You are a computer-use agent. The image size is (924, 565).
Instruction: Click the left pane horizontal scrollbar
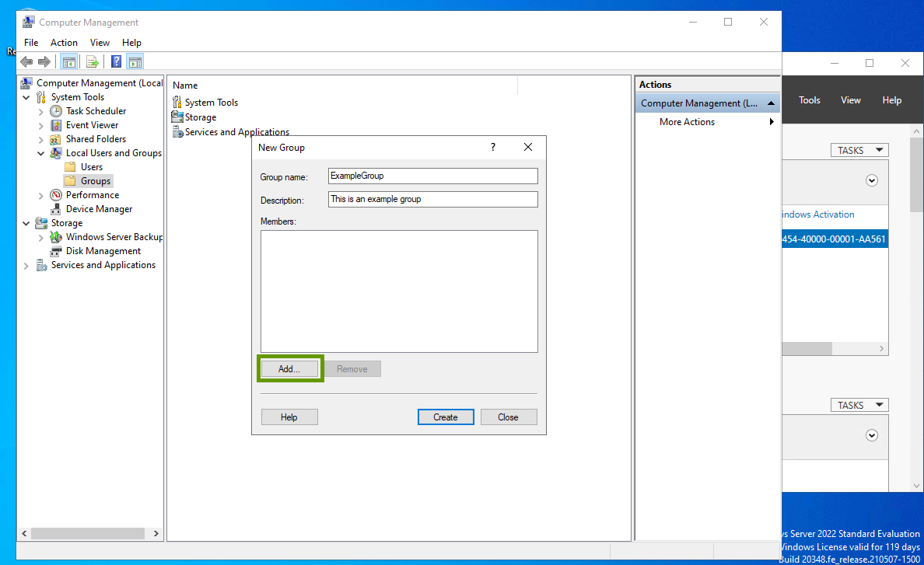click(x=82, y=534)
